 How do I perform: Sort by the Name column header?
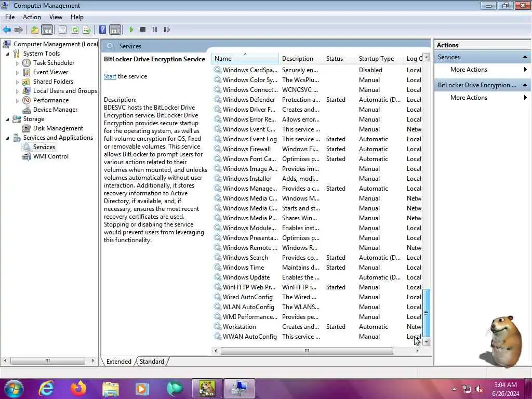(245, 59)
